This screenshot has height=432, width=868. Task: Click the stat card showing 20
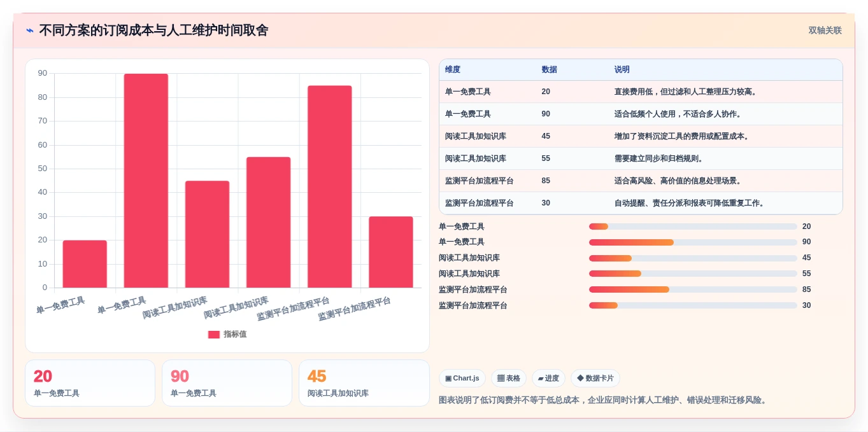90,383
